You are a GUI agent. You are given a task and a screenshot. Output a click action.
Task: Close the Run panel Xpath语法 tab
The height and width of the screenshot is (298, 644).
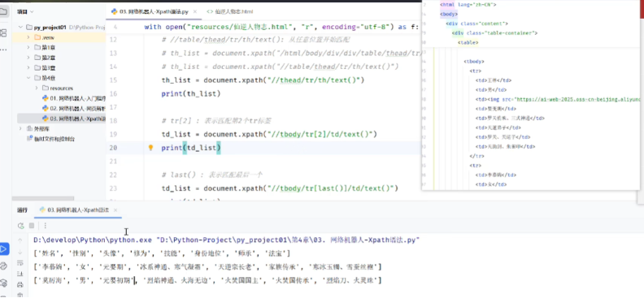115,209
